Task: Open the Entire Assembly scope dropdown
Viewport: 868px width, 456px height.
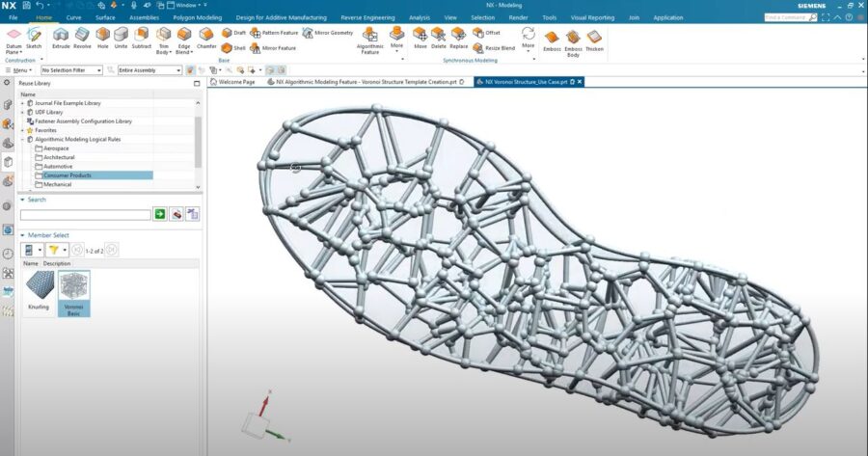Action: (x=149, y=70)
